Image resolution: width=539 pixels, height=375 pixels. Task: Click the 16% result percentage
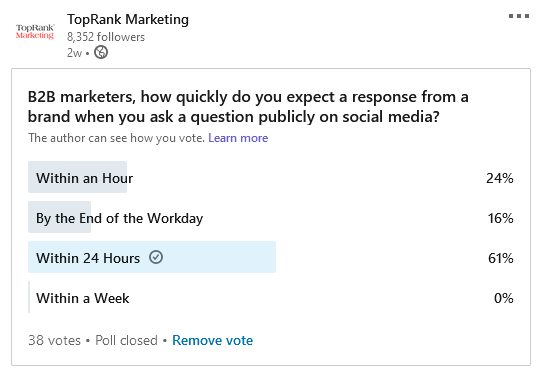[500, 218]
